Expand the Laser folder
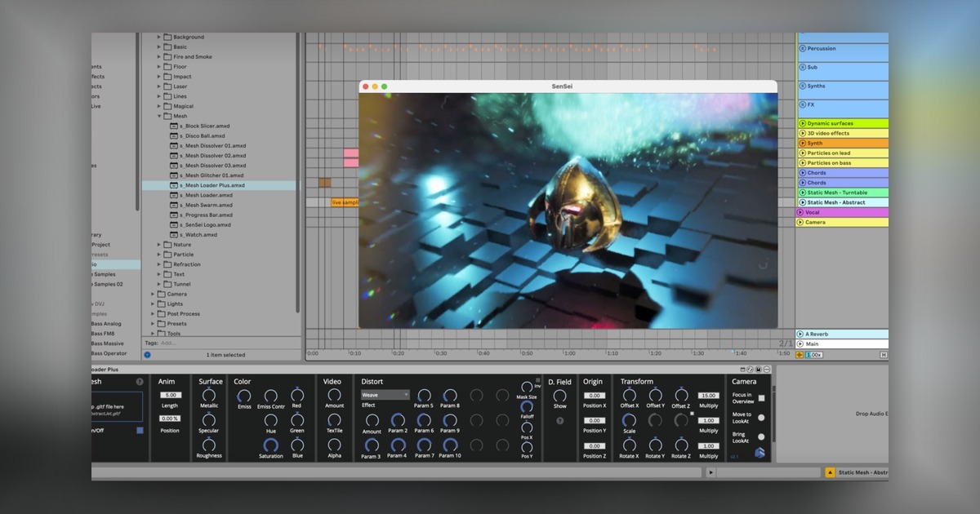Viewport: 980px width, 514px height. [x=159, y=86]
